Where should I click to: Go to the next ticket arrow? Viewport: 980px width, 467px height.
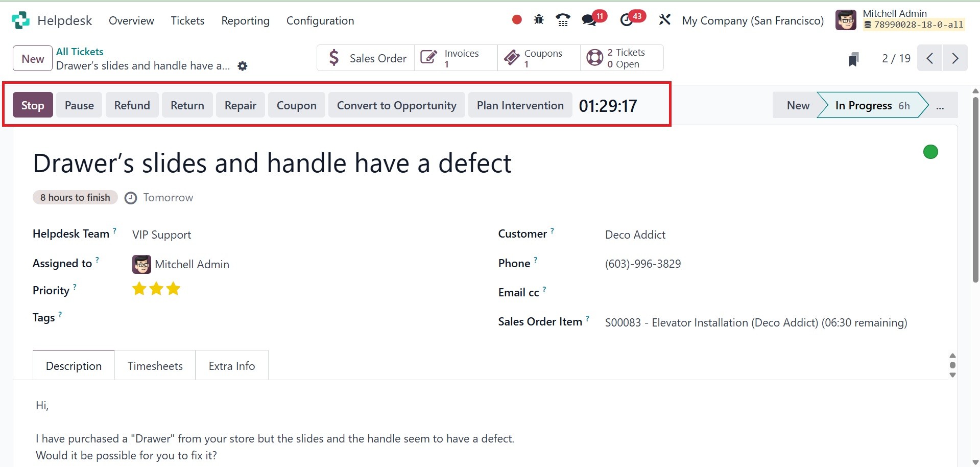pyautogui.click(x=955, y=58)
